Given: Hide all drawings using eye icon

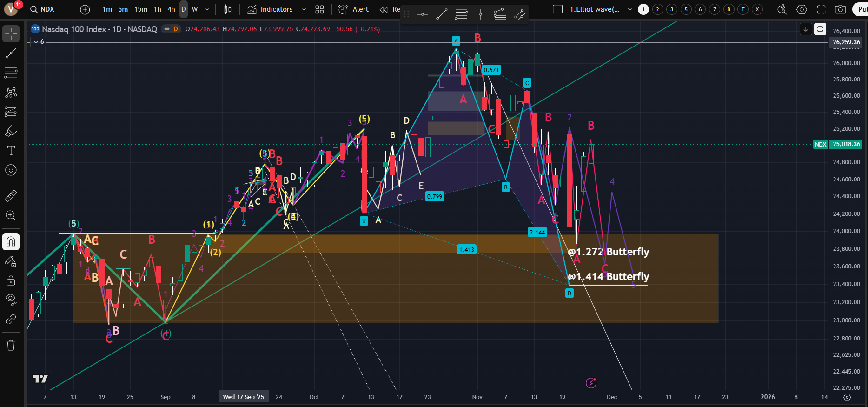Looking at the screenshot, I should [x=11, y=299].
